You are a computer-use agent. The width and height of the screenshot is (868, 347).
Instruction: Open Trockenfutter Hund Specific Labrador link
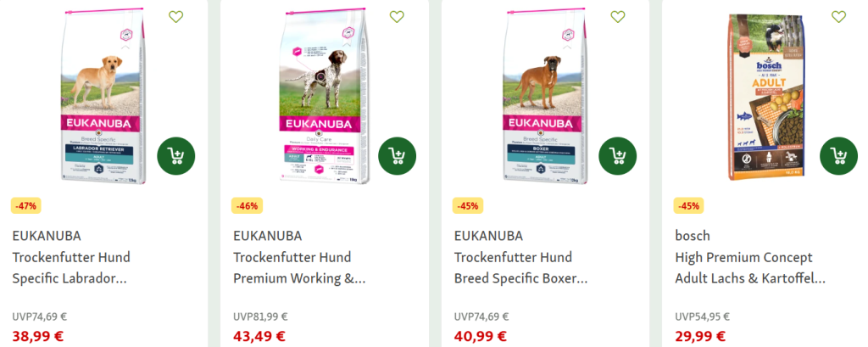click(x=71, y=268)
